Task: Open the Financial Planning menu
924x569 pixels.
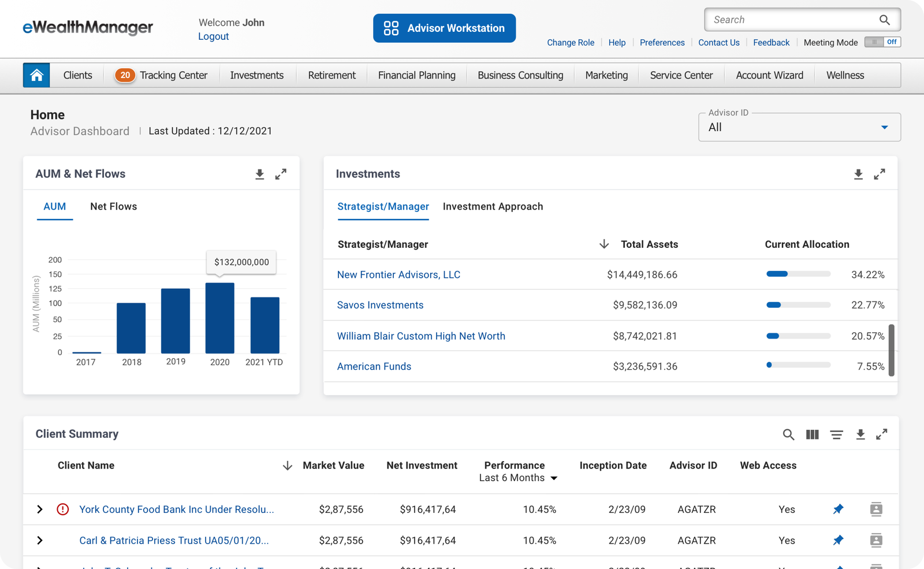Action: click(417, 75)
